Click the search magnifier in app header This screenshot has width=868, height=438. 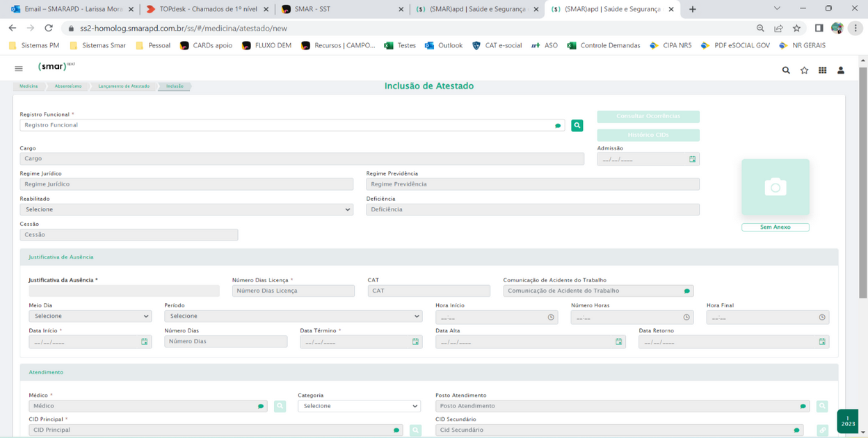786,70
